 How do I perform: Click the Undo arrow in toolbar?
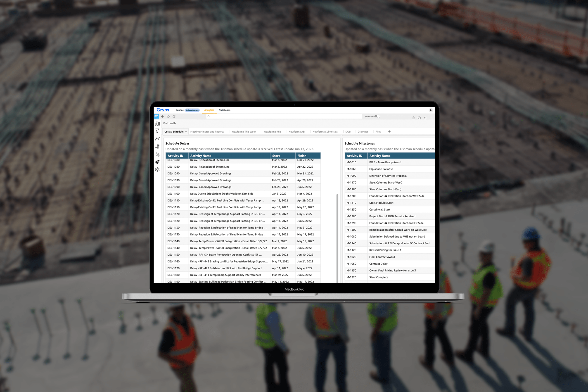168,116
